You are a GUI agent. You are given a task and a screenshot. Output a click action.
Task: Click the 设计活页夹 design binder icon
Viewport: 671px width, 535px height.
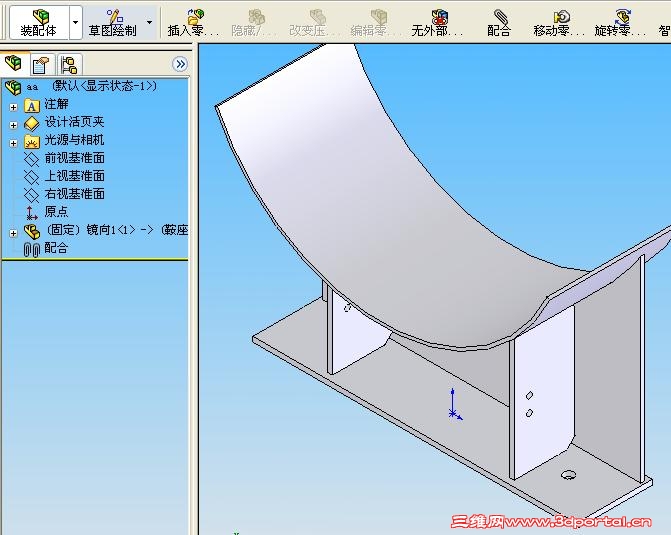click(32, 124)
